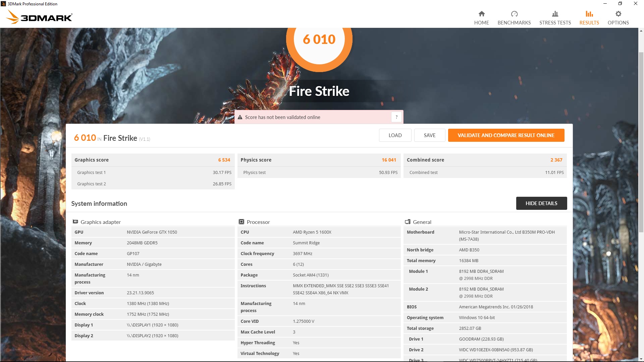Click the Stress Tests chart icon
The width and height of the screenshot is (644, 362).
tap(555, 14)
